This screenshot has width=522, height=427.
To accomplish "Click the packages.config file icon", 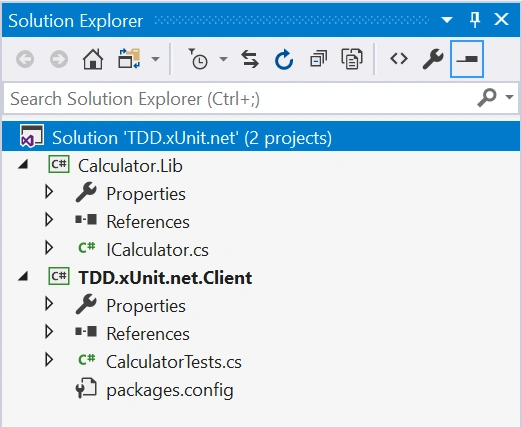I will tap(86, 388).
